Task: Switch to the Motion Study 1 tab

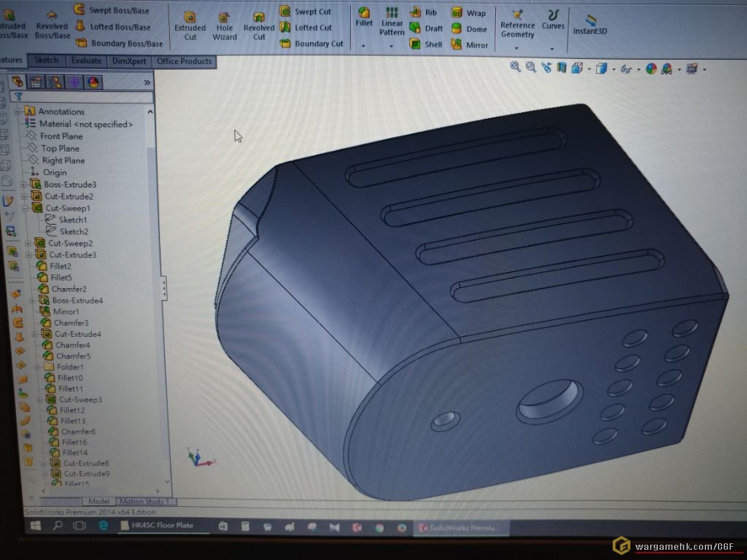Action: [143, 502]
